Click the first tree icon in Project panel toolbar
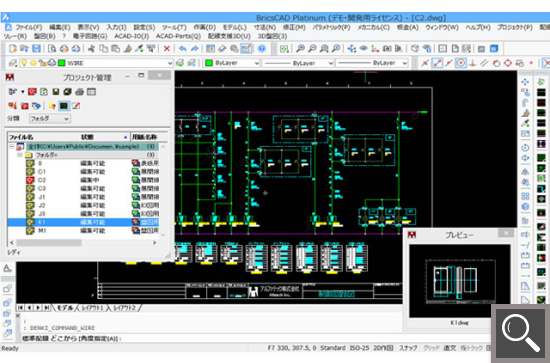Image resolution: width=550 pixels, height=363 pixels. (x=13, y=92)
